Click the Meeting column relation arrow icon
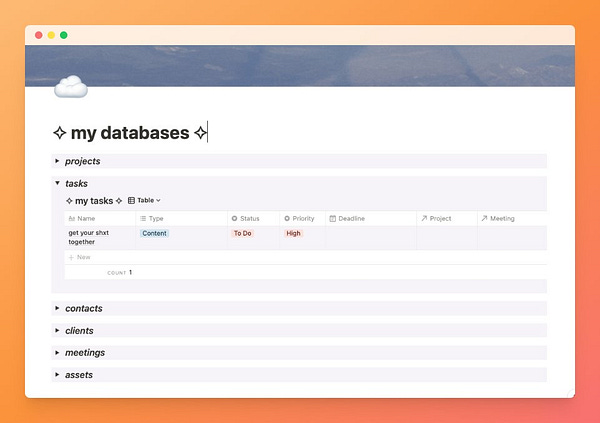This screenshot has height=423, width=600. (484, 218)
